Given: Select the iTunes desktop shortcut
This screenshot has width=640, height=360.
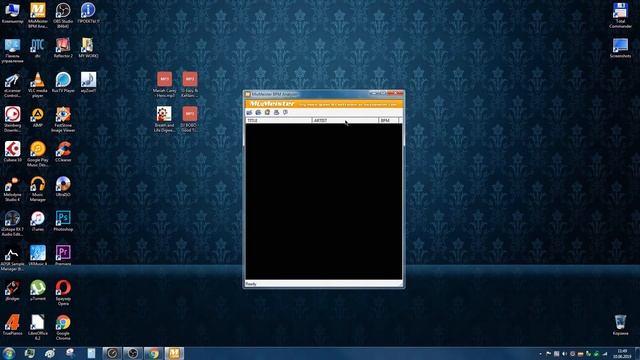Looking at the screenshot, I should (x=38, y=221).
